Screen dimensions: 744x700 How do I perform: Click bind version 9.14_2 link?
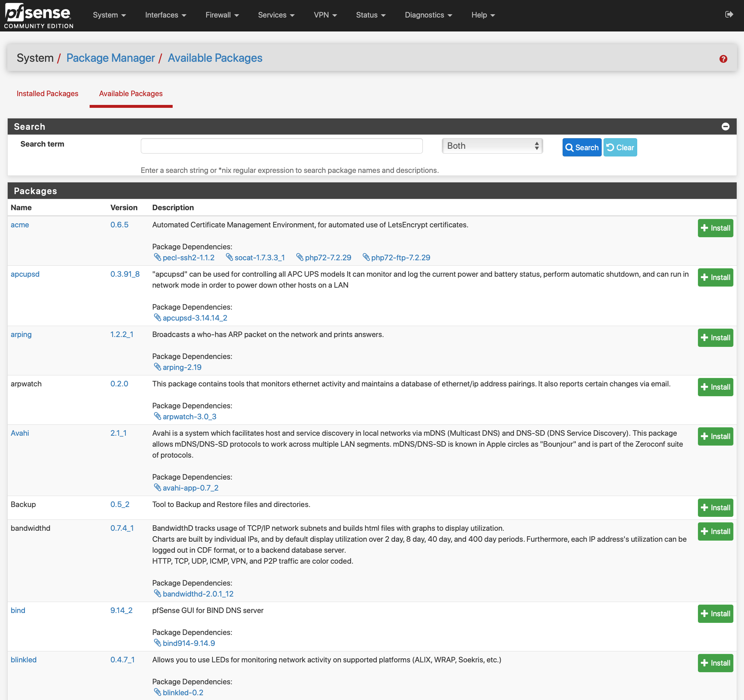(122, 610)
